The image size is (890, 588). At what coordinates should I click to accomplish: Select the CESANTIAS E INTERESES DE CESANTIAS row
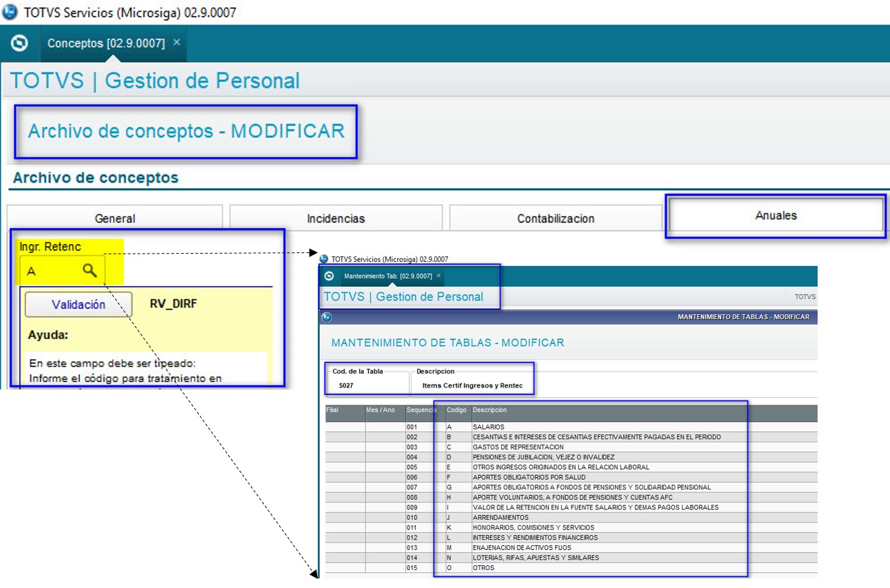coord(572,437)
